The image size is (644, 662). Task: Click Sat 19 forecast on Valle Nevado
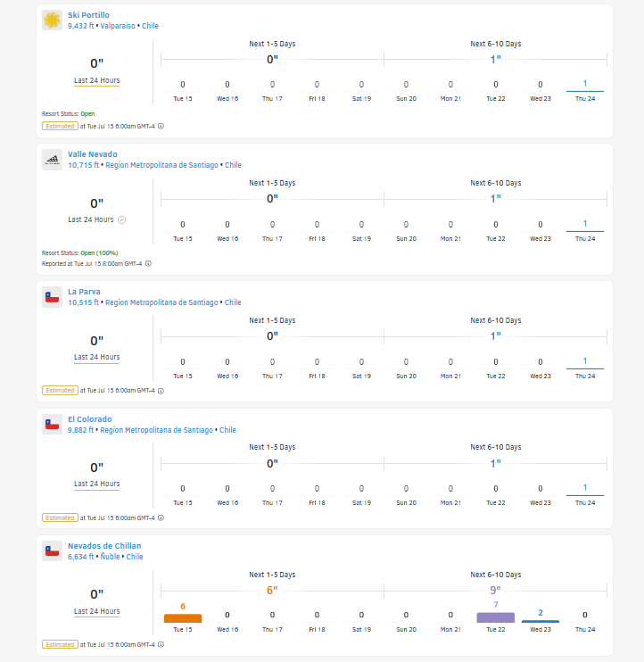point(361,231)
